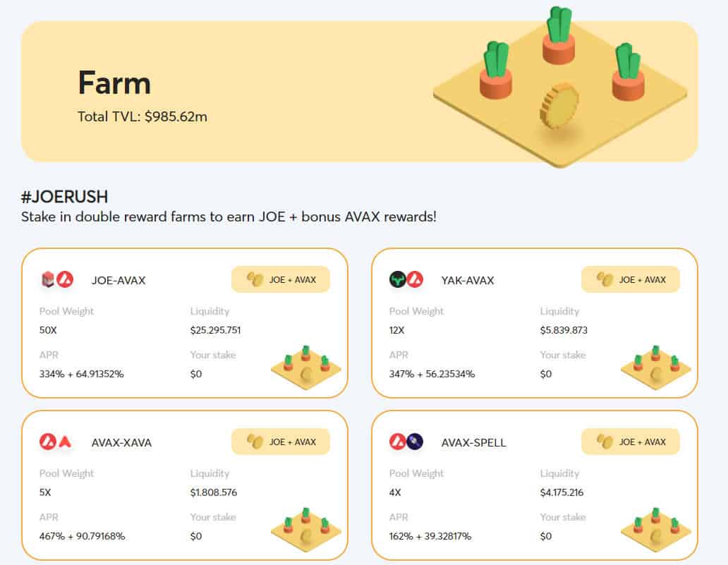Screen dimensions: 728x565
Task: Click the JOE token icon on JOE-AVAX card
Action: pyautogui.click(x=47, y=279)
